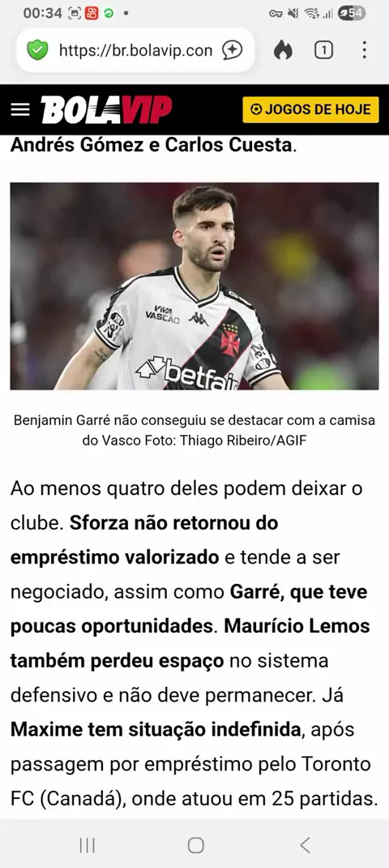Tap the clock showing 00:34
Viewport: 389px width, 868px height.
(x=43, y=13)
